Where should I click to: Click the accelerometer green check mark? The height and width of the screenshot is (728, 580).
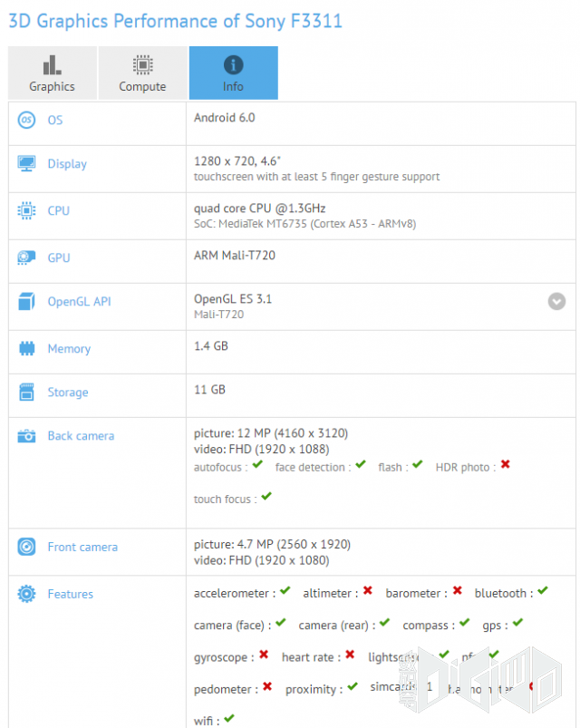click(285, 590)
